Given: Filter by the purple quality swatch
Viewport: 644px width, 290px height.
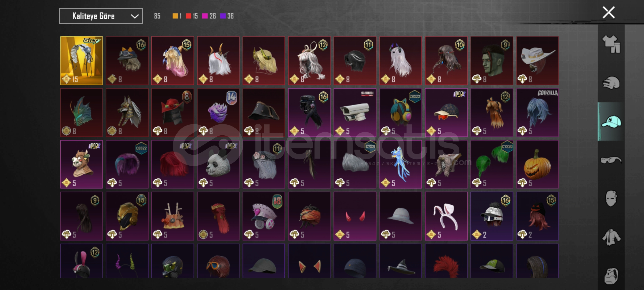Looking at the screenshot, I should pyautogui.click(x=223, y=16).
